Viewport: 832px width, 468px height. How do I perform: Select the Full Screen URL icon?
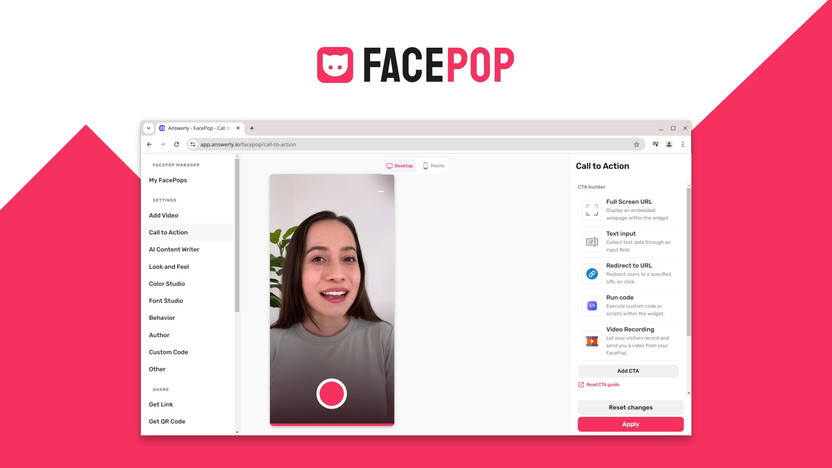592,210
